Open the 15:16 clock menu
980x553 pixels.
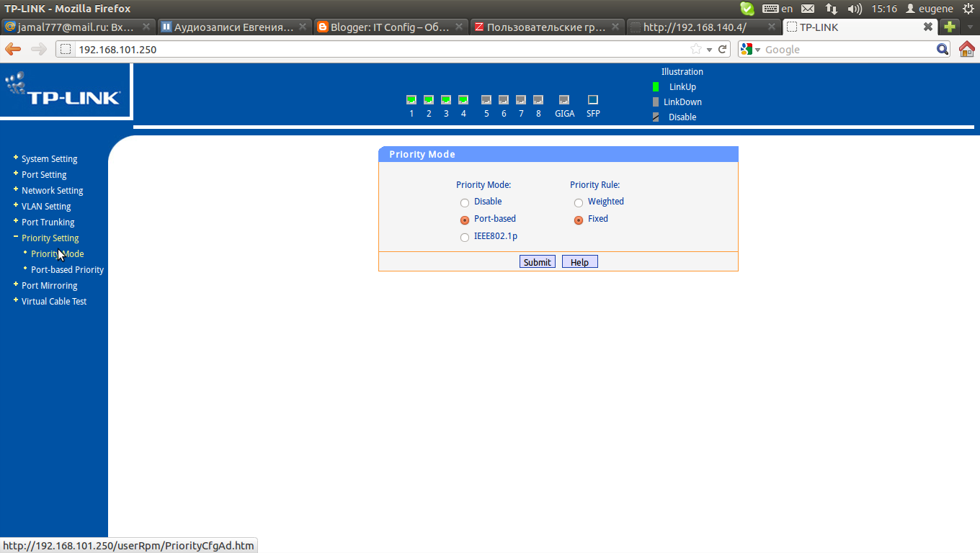click(x=884, y=9)
